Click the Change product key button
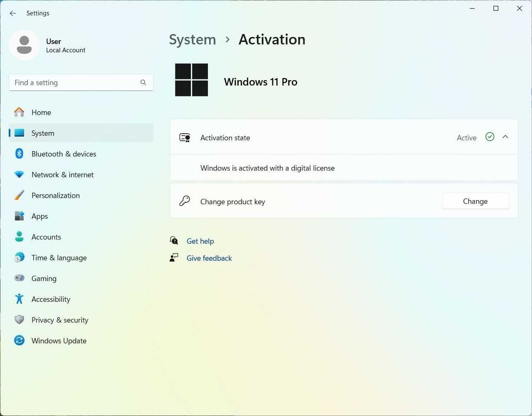 tap(476, 201)
